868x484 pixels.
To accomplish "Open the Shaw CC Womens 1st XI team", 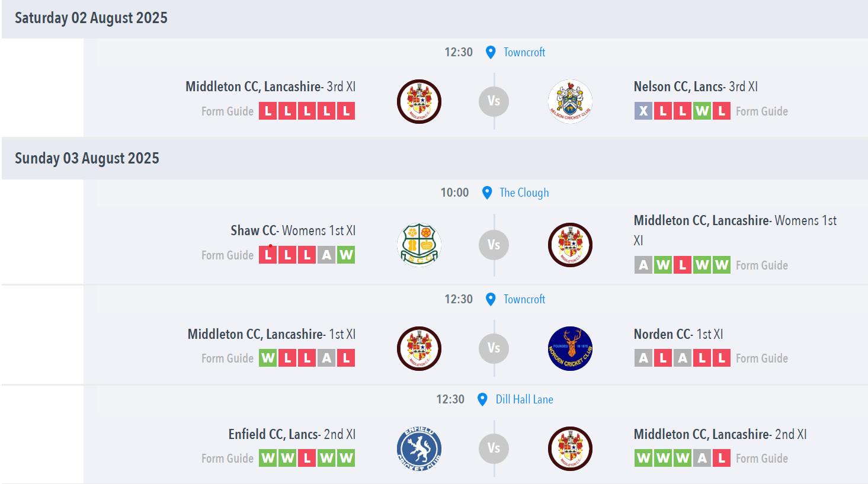I will point(293,230).
